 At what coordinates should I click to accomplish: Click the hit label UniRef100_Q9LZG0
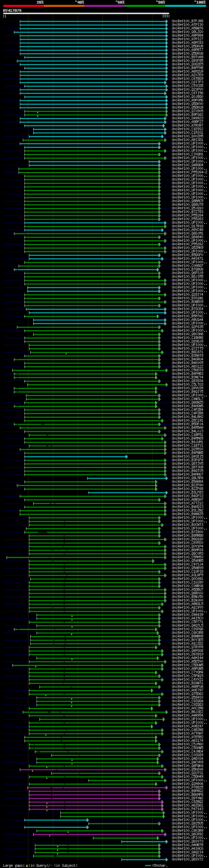[187, 32]
